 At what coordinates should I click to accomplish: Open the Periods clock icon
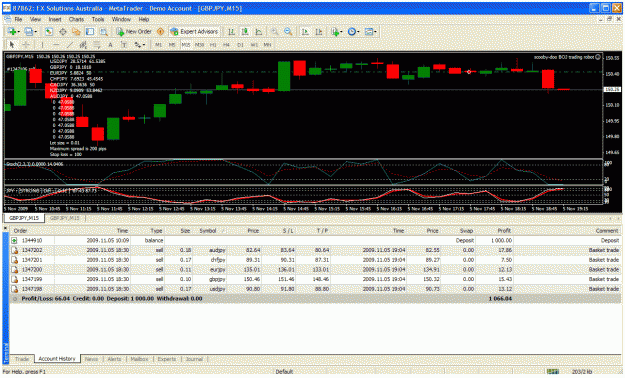pos(352,32)
